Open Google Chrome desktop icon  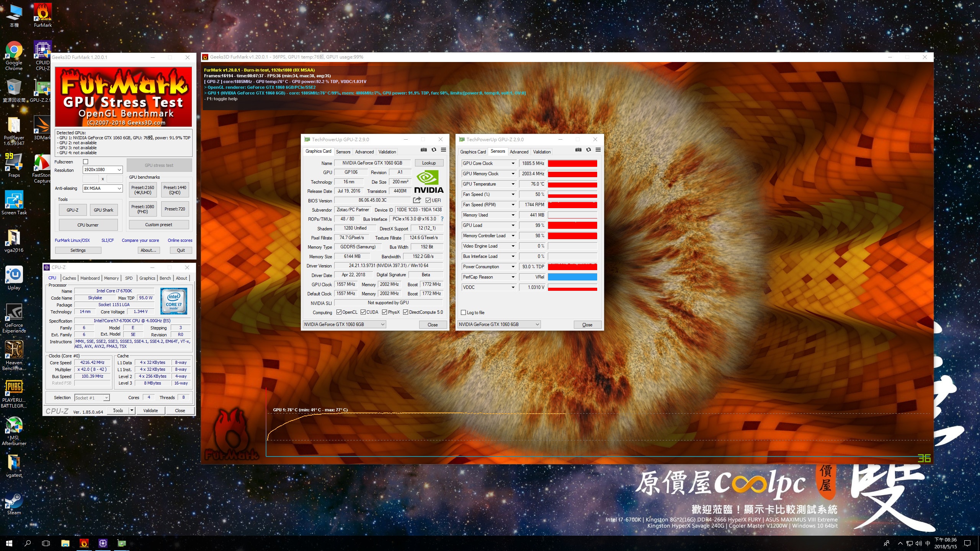[14, 56]
